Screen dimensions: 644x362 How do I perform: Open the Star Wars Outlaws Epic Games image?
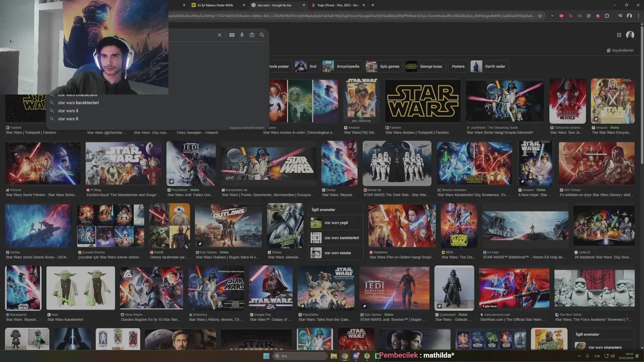pyautogui.click(x=228, y=225)
